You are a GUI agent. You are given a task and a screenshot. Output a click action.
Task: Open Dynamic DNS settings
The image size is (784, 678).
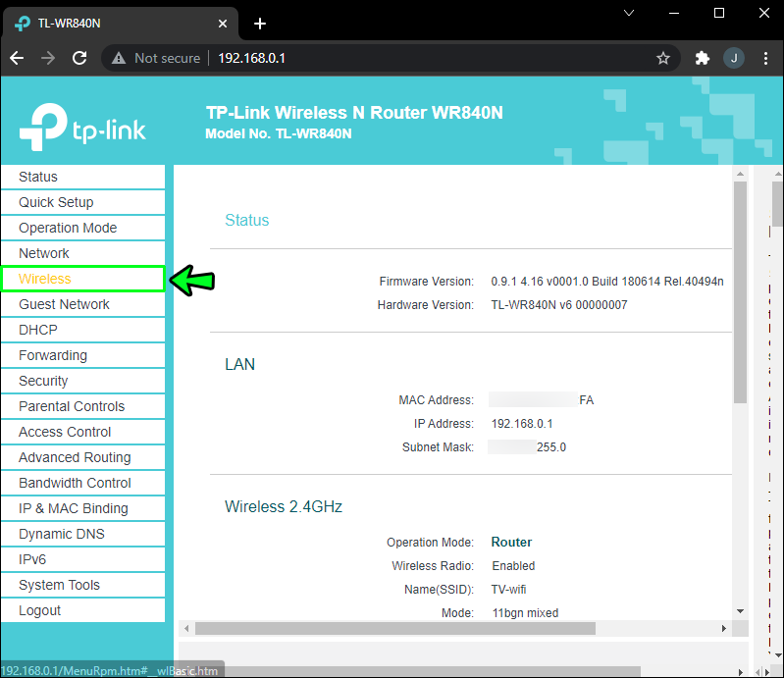83,534
